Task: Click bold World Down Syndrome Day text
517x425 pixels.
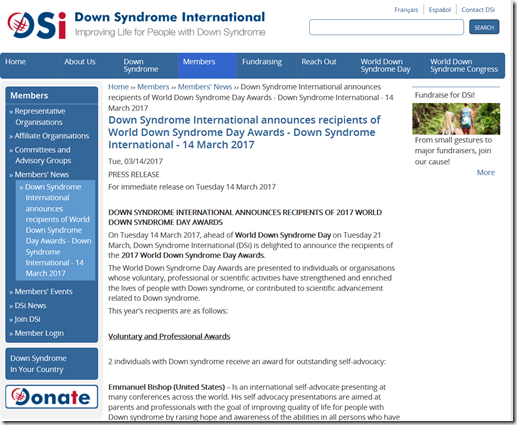Action: (283, 235)
